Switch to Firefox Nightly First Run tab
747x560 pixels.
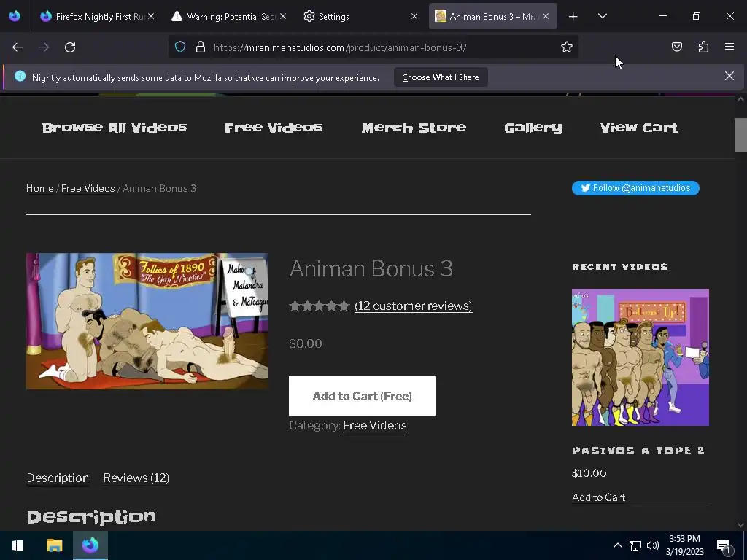pyautogui.click(x=98, y=16)
